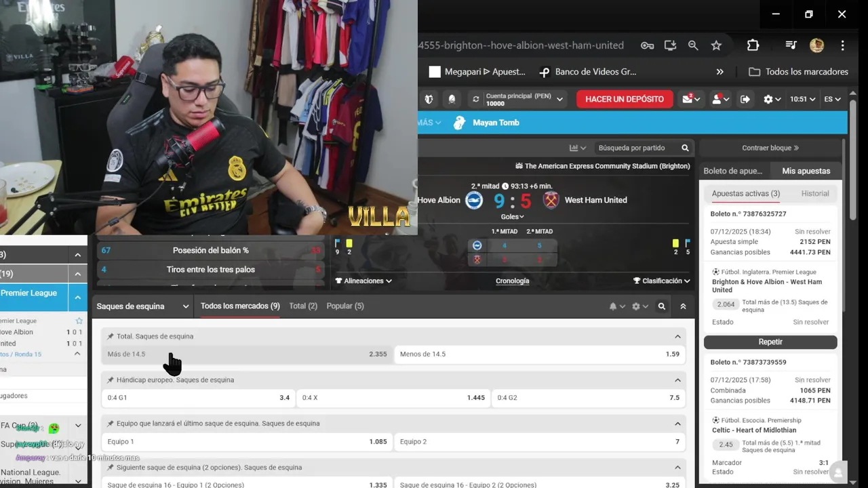Select the Equipo 2 odds 7
868x488 pixels.
[540, 442]
